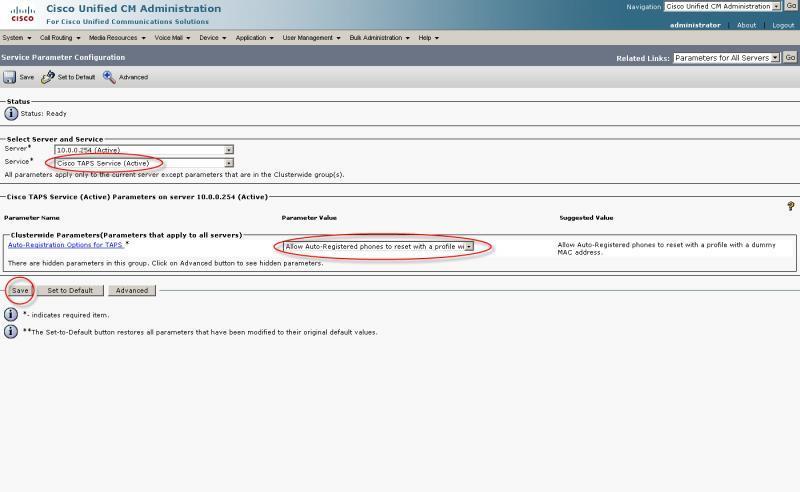Open the About link
Screen dimensions: 800x492
click(x=746, y=25)
